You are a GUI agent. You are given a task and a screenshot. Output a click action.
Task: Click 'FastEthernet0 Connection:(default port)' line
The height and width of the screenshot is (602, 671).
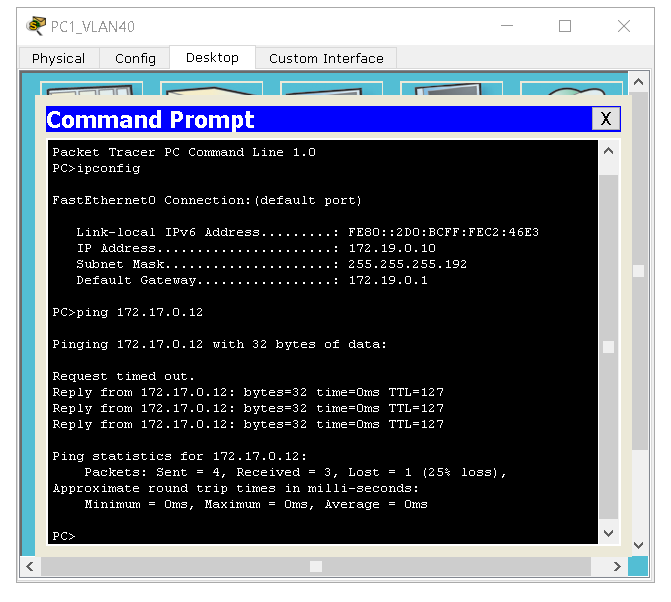[x=207, y=200]
